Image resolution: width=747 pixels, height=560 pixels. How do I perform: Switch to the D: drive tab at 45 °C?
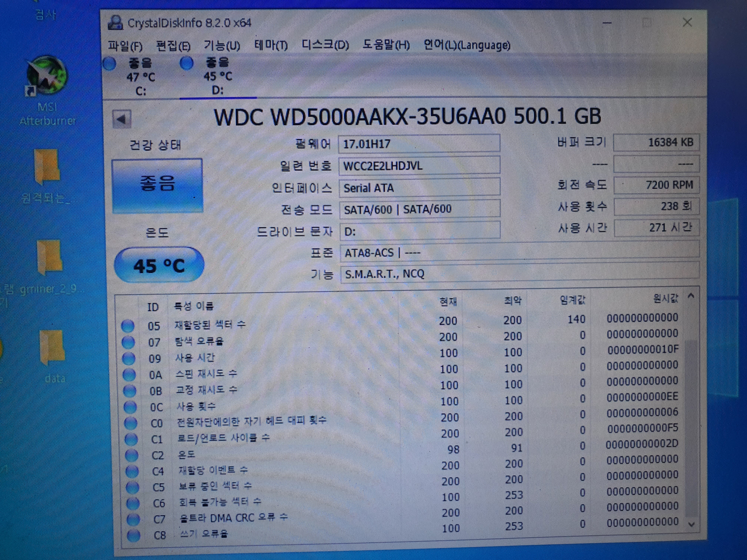click(x=218, y=76)
